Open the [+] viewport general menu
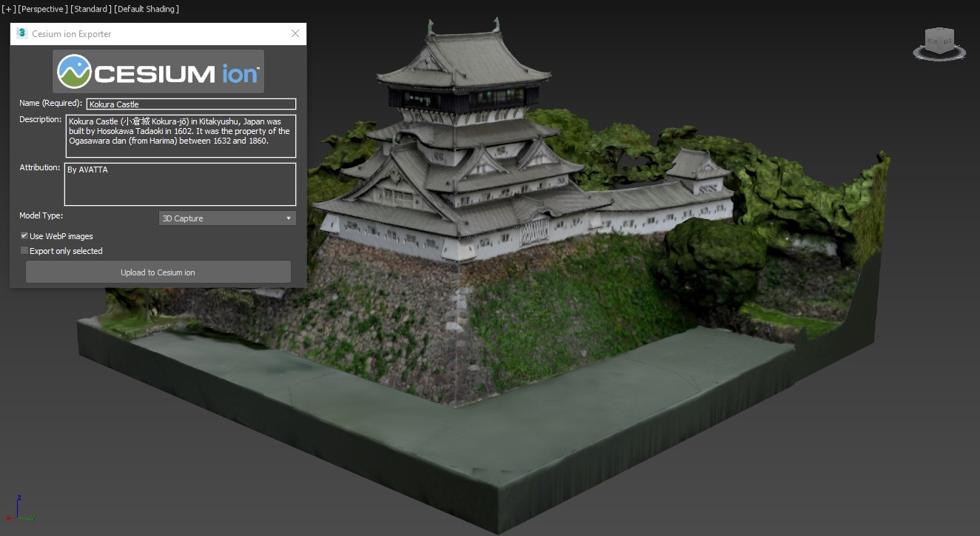Viewport: 980px width, 536px height. click(8, 9)
